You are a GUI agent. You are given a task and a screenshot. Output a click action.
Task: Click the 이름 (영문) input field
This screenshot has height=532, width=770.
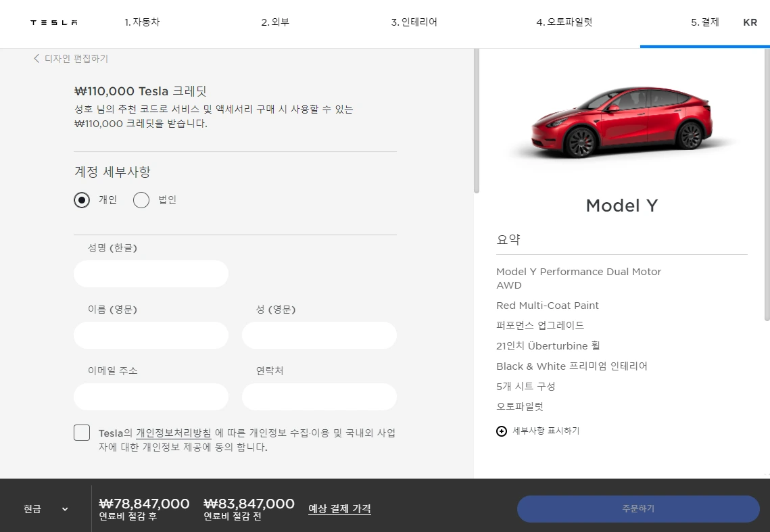(151, 335)
